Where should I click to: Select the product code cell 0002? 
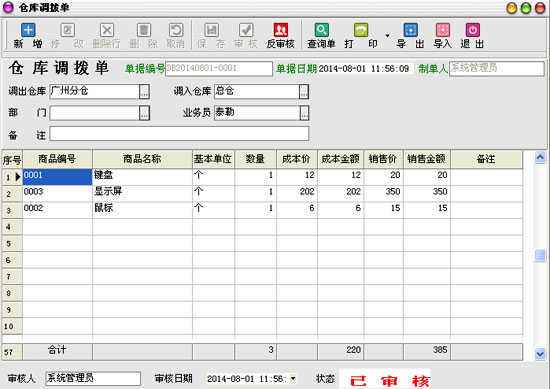[57, 210]
